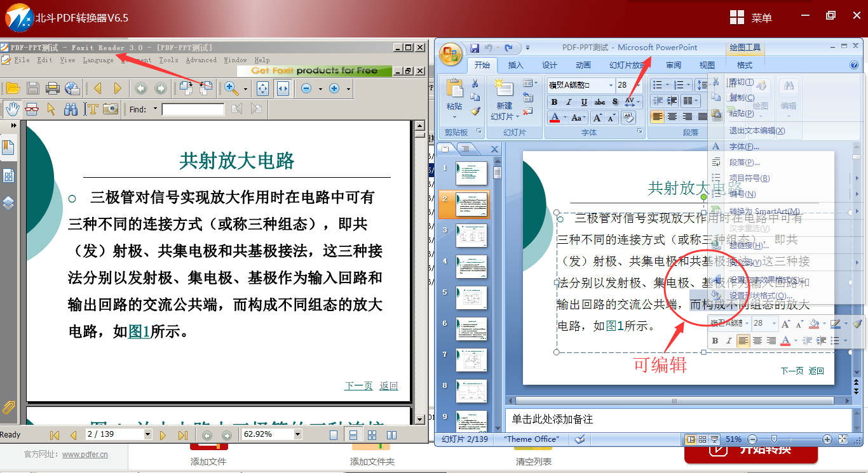Open the font size 28 dropdown in ribbon
868x473 pixels.
(639, 85)
